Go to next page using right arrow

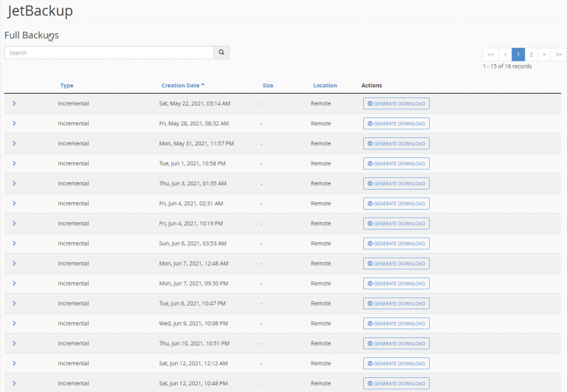[545, 54]
